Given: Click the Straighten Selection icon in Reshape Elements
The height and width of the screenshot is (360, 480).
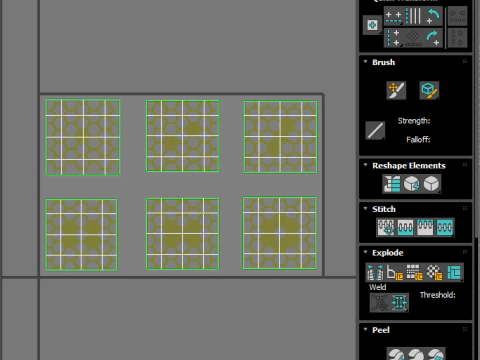Looking at the screenshot, I should (392, 184).
